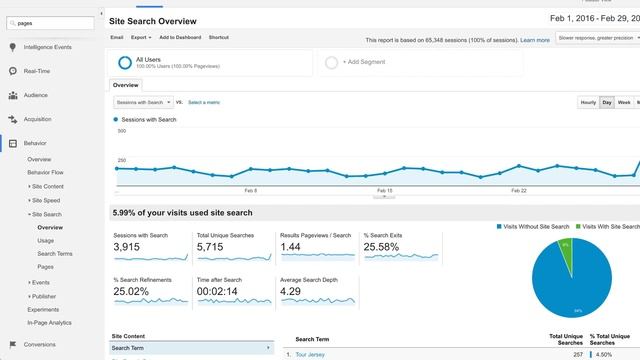Collapse the Site Search group
The width and height of the screenshot is (640, 360).
click(x=45, y=214)
